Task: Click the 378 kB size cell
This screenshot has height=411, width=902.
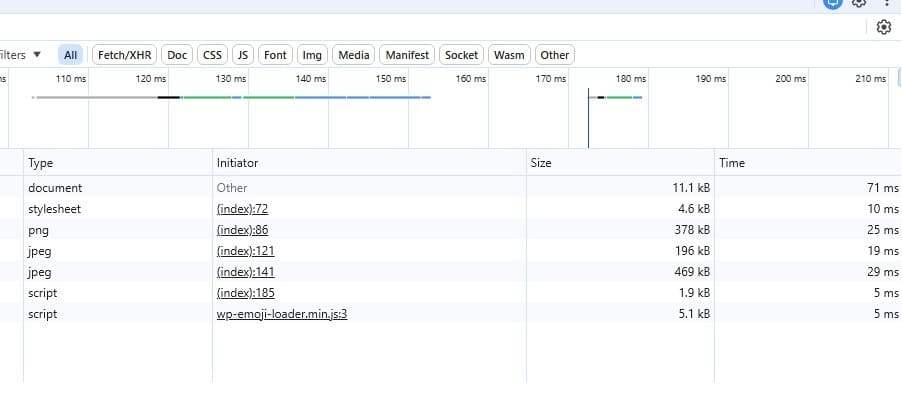Action: click(x=620, y=230)
